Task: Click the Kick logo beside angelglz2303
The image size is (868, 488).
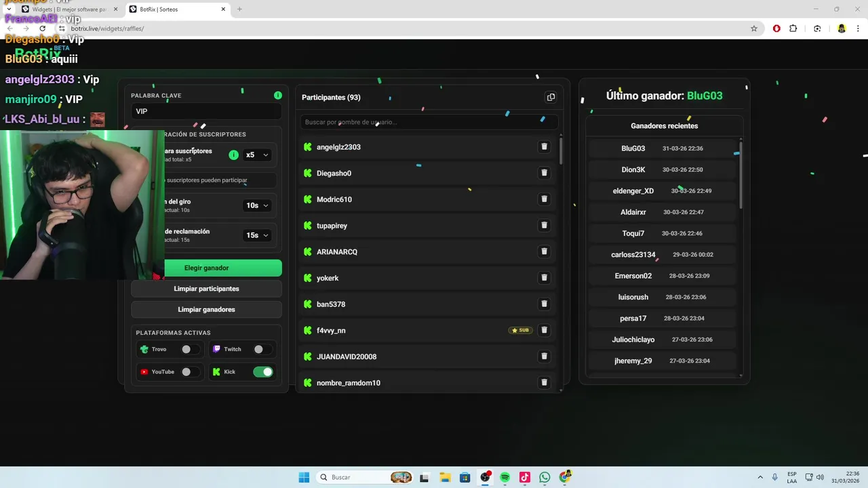Action: point(307,147)
